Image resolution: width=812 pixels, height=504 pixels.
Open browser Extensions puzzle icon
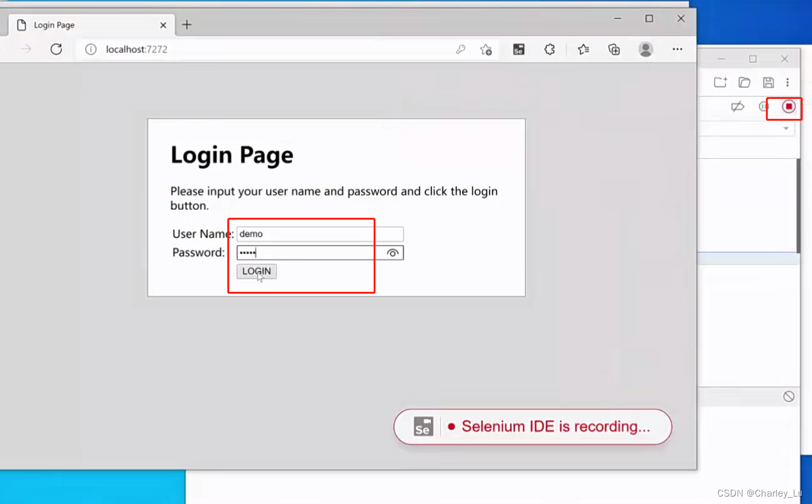(549, 49)
